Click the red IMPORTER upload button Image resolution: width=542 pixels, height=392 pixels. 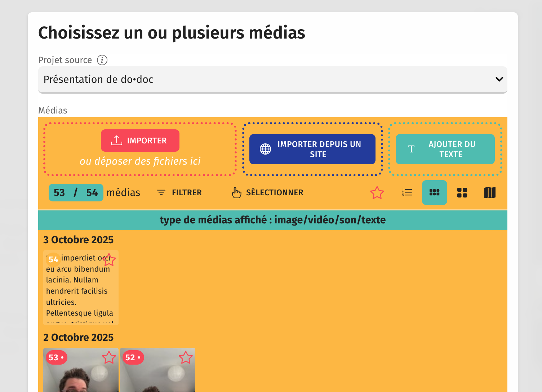pos(140,141)
